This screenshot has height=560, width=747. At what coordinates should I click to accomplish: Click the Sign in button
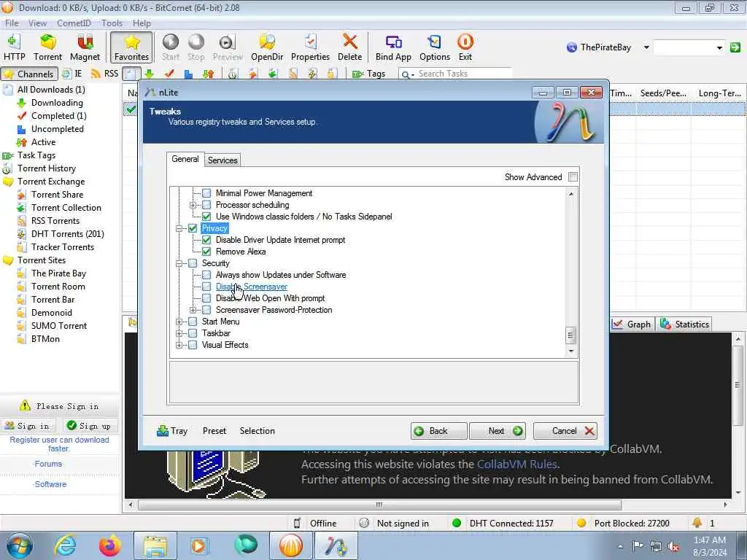tap(28, 426)
